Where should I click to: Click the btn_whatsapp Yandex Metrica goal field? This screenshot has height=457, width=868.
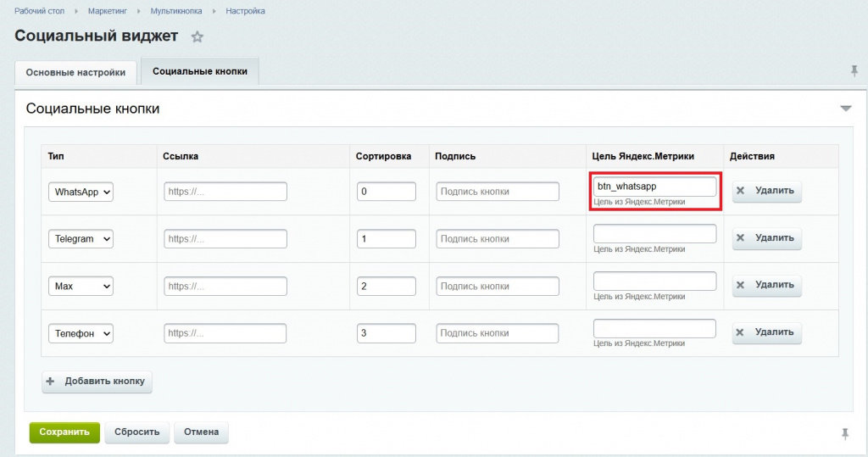tap(654, 187)
